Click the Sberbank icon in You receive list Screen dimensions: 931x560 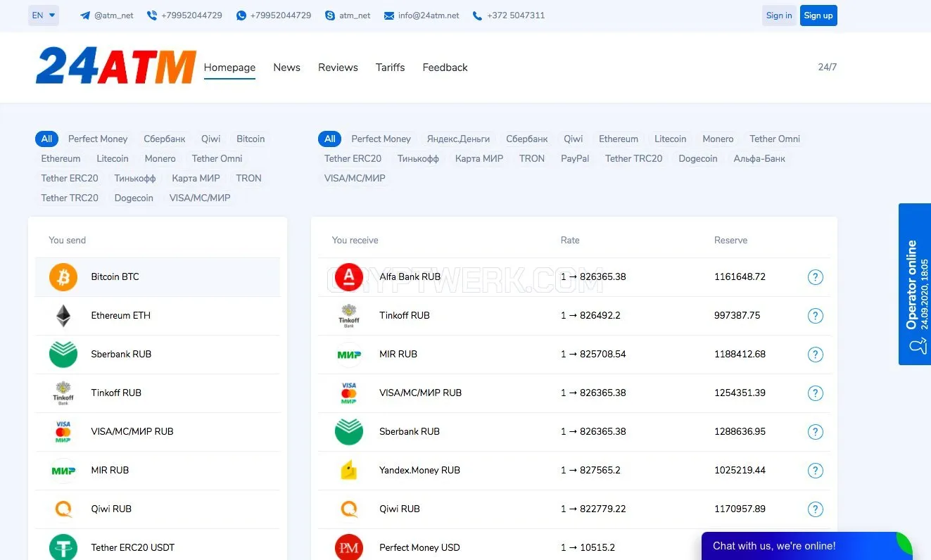point(349,432)
